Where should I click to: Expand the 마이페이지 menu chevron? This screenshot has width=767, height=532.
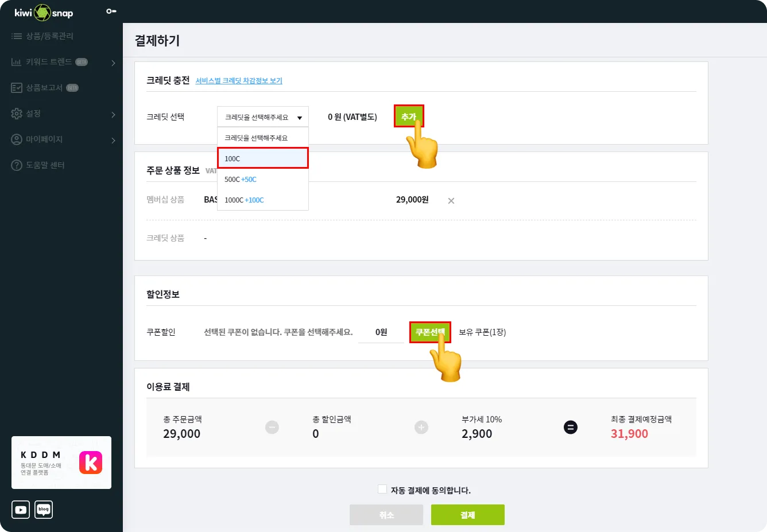(113, 140)
